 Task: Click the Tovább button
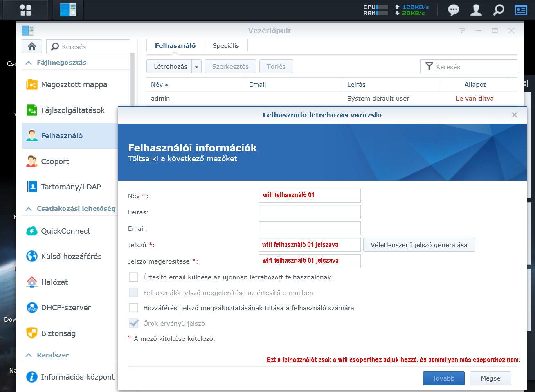point(444,378)
